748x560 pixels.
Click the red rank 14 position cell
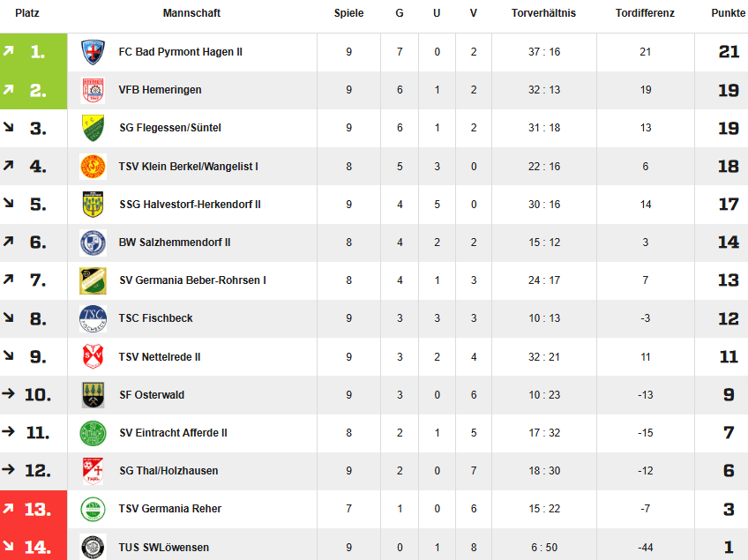click(34, 548)
